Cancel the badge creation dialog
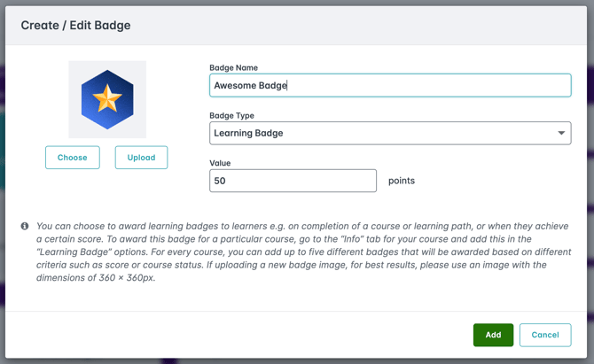594x364 pixels. click(545, 335)
